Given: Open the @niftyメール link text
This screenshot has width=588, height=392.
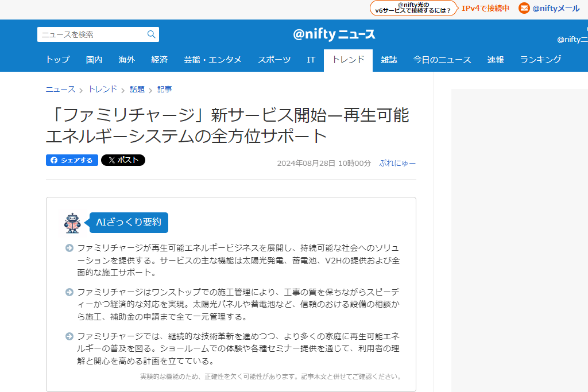Looking at the screenshot, I should (x=556, y=8).
